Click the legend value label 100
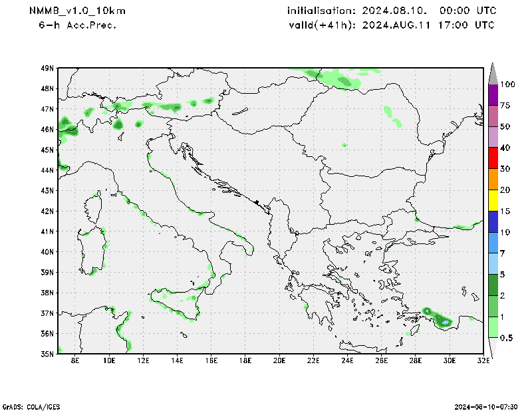This screenshot has width=532, height=411. coord(508,84)
